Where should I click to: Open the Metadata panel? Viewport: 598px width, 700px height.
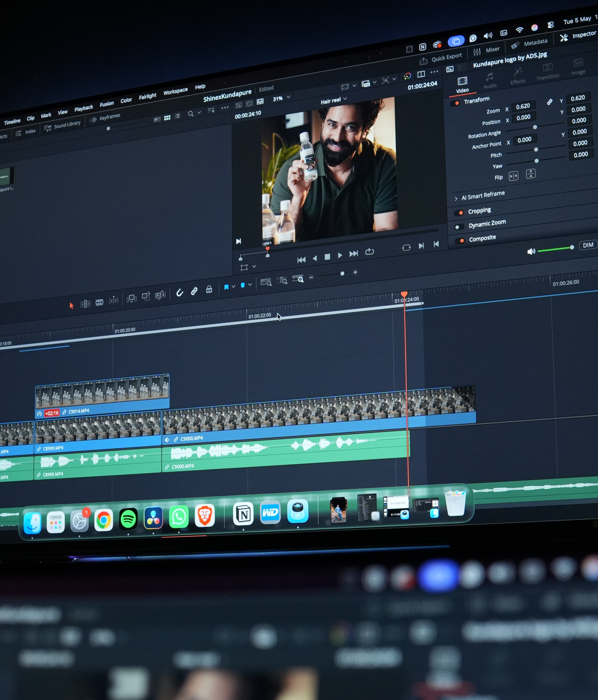529,43
